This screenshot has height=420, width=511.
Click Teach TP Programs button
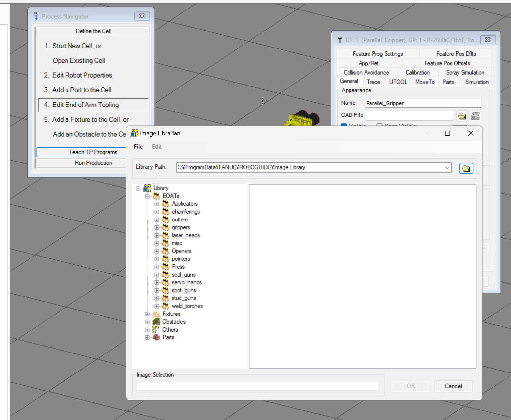click(x=93, y=152)
